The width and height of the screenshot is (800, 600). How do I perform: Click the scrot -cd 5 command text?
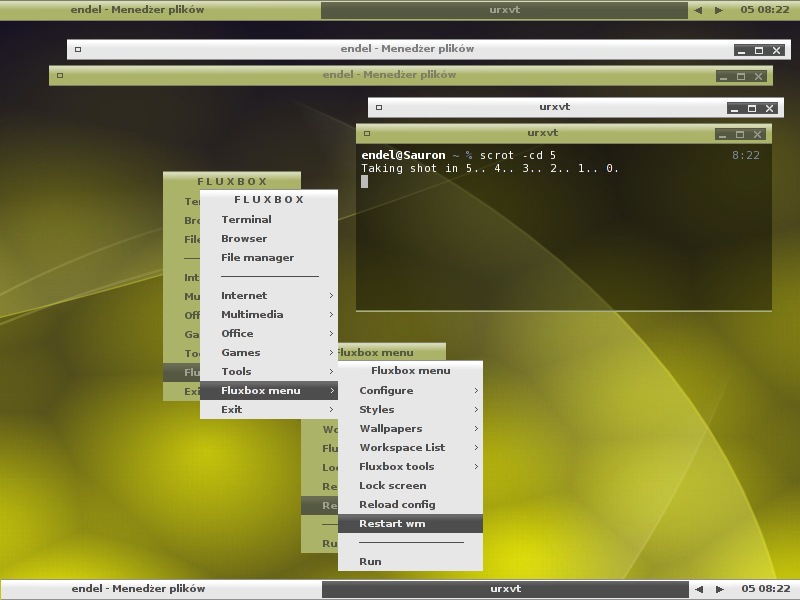(517, 155)
